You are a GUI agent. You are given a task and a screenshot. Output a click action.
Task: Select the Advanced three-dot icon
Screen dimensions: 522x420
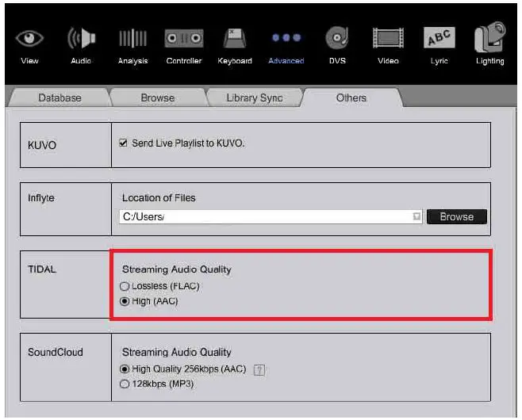click(286, 37)
